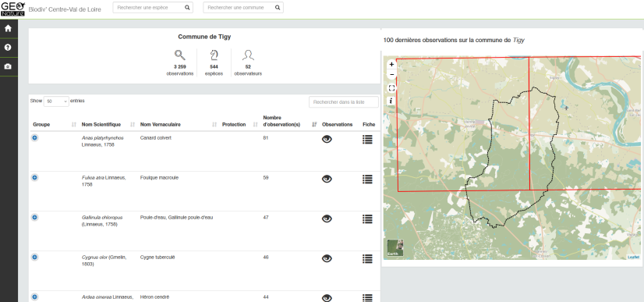Sort by Nombre d'observation(s)
644x302 pixels.
[289, 121]
